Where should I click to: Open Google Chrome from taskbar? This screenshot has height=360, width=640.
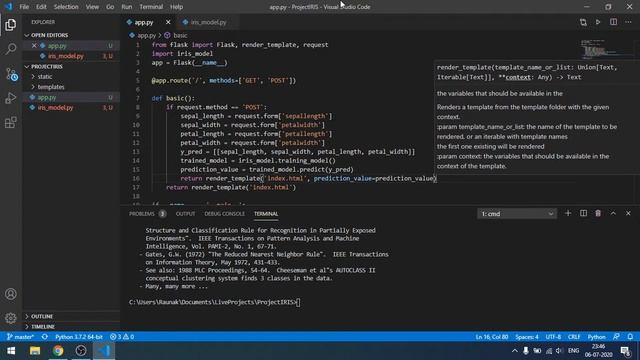click(x=58, y=351)
